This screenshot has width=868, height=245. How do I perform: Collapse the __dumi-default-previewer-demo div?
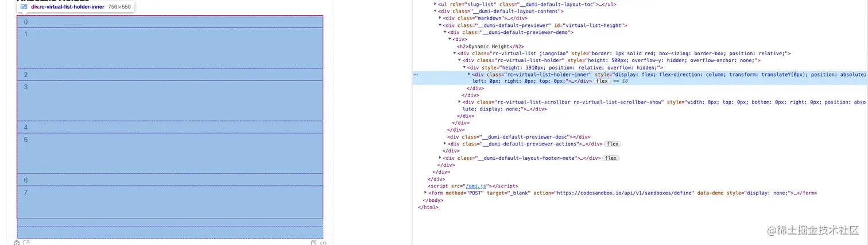coord(445,32)
